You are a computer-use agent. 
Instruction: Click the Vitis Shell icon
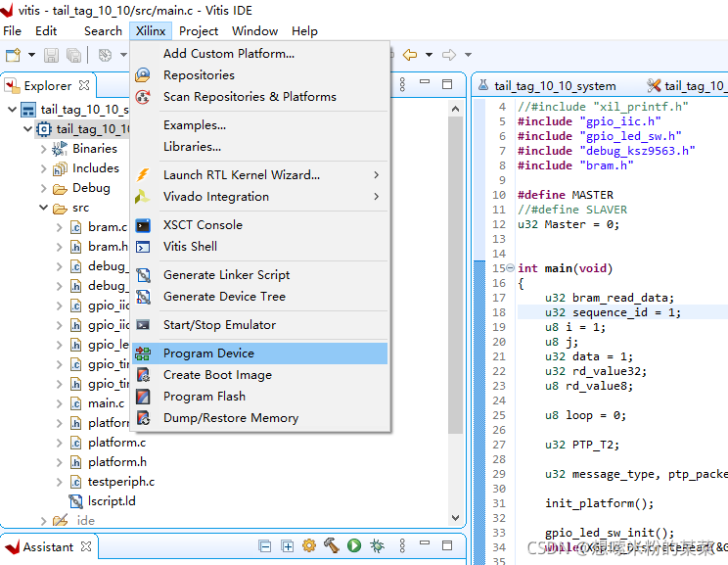[x=143, y=247]
